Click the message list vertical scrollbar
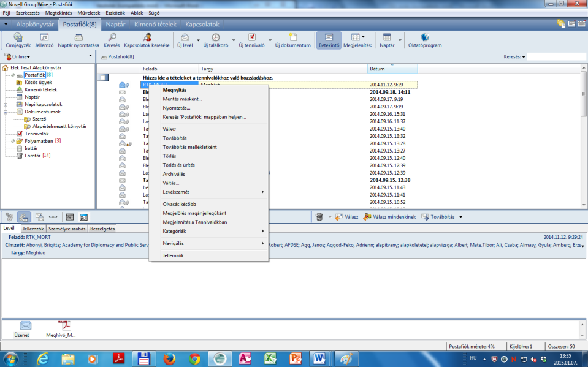The image size is (588, 367). pyautogui.click(x=584, y=136)
